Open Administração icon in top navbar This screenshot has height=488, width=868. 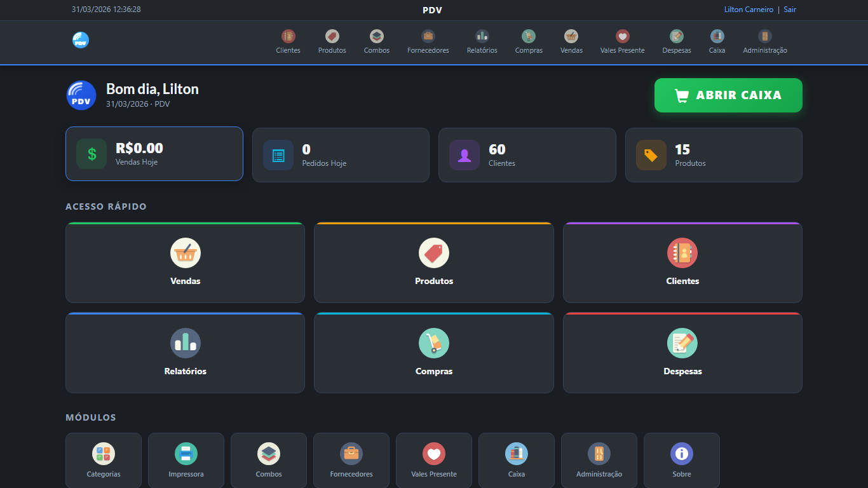[x=765, y=36]
